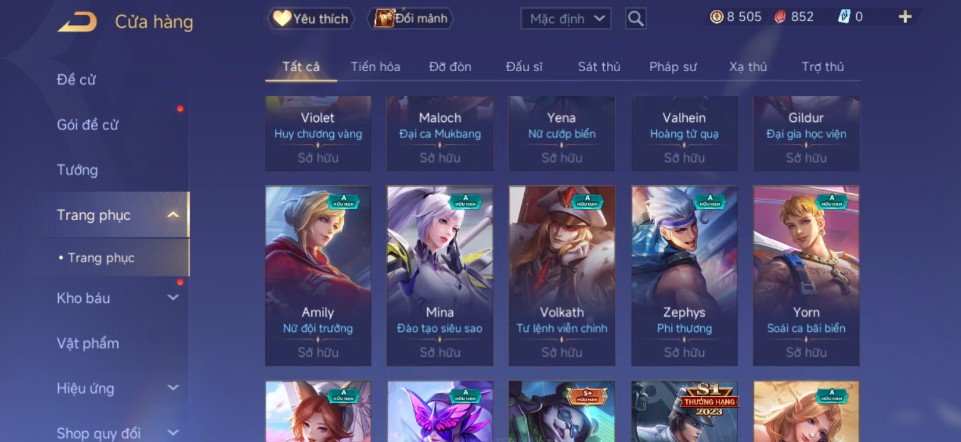
Task: Select the Tiến hóa tab
Action: pos(375,67)
